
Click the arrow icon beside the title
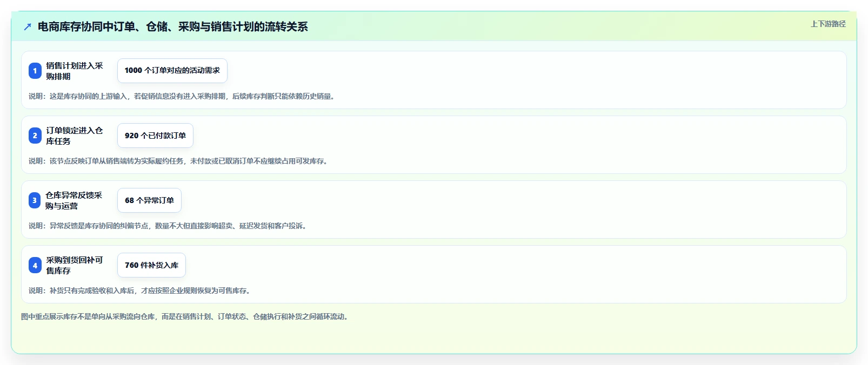[28, 26]
